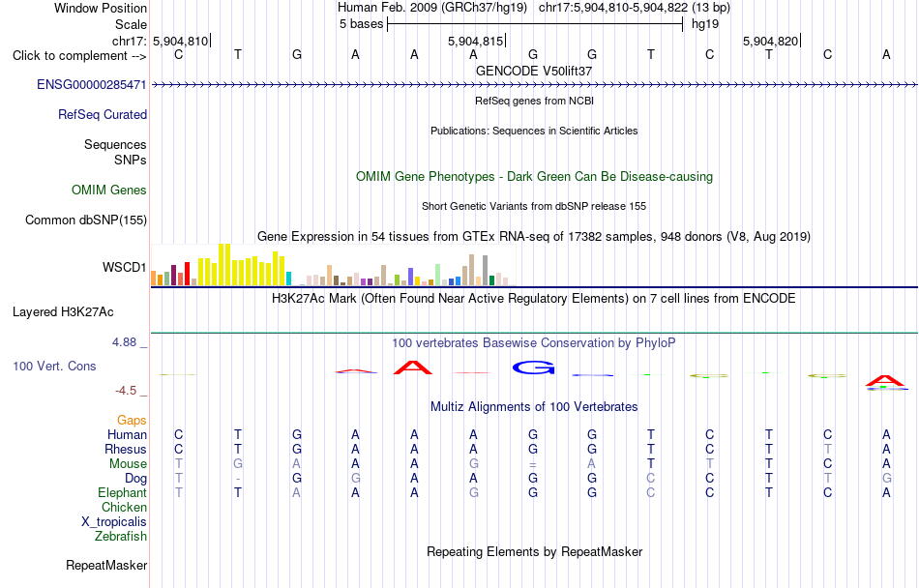919x588 pixels.
Task: Click the RepeatMasker track label
Action: pos(106,566)
